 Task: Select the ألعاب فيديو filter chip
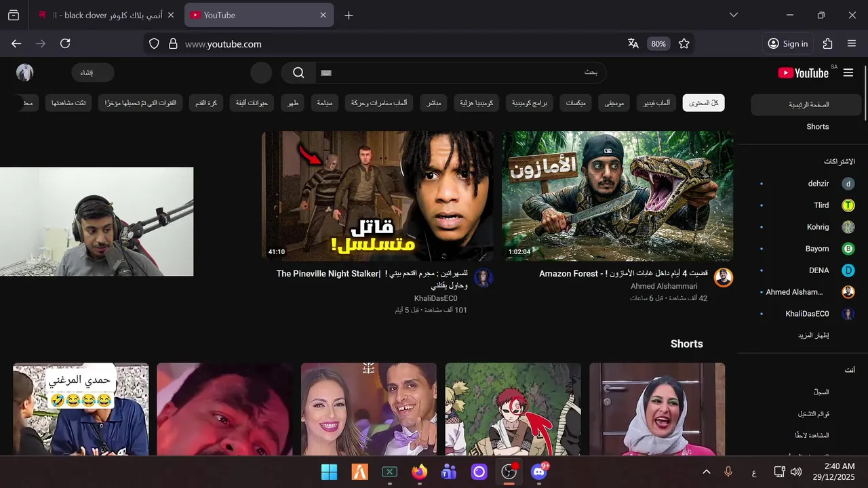(x=656, y=103)
